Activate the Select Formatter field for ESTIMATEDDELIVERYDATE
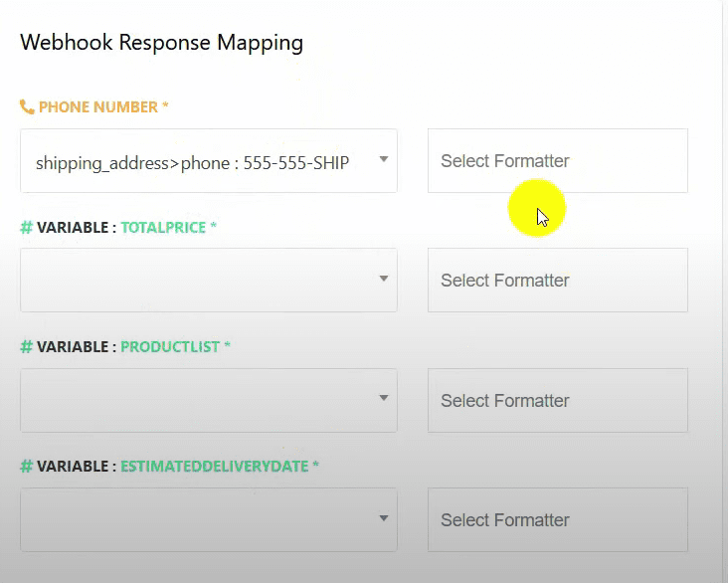This screenshot has width=728, height=583. click(557, 519)
